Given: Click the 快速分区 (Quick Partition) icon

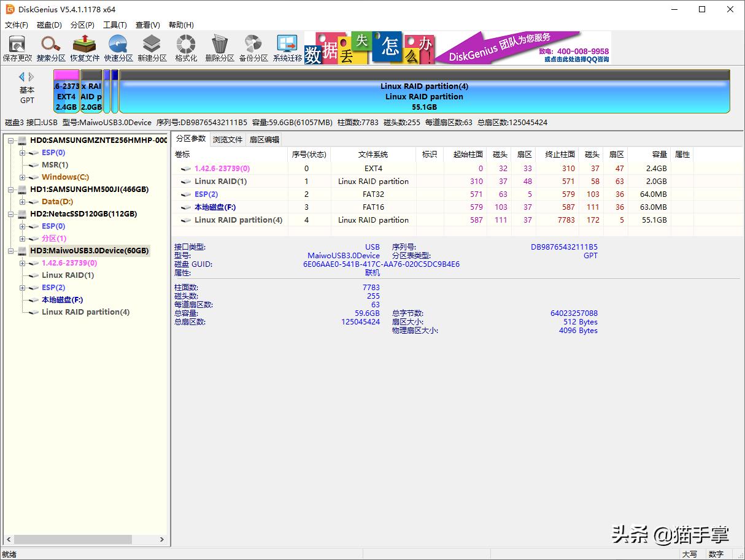Looking at the screenshot, I should (x=118, y=48).
